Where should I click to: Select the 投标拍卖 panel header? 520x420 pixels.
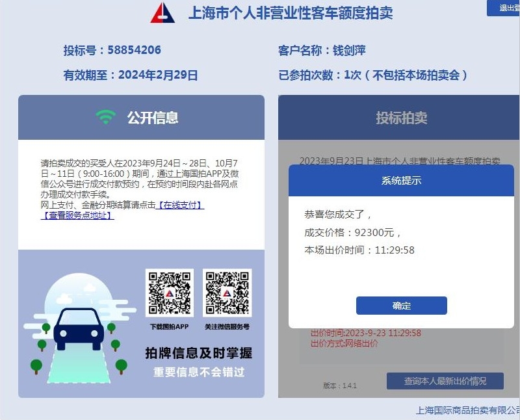[x=399, y=118]
